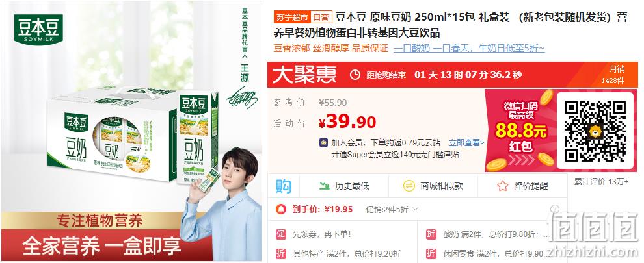
Task: Click the 微信扫码 88.8元红包 banner
Action: (521, 131)
